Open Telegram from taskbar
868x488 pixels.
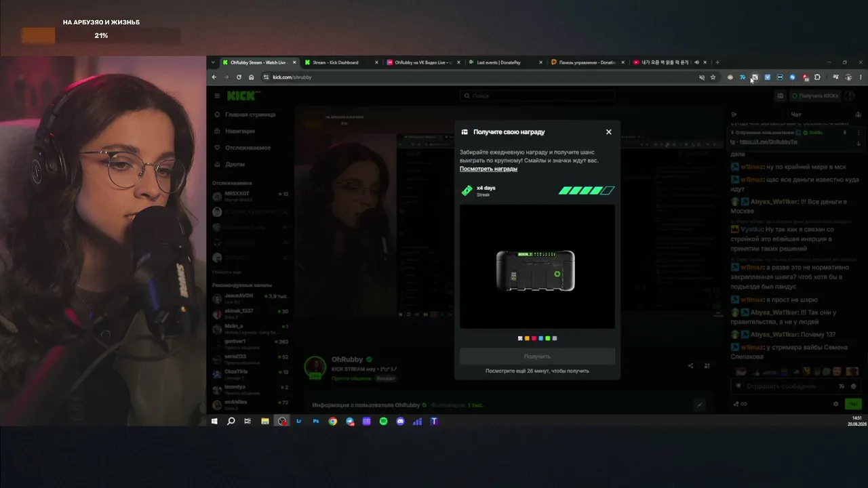350,421
